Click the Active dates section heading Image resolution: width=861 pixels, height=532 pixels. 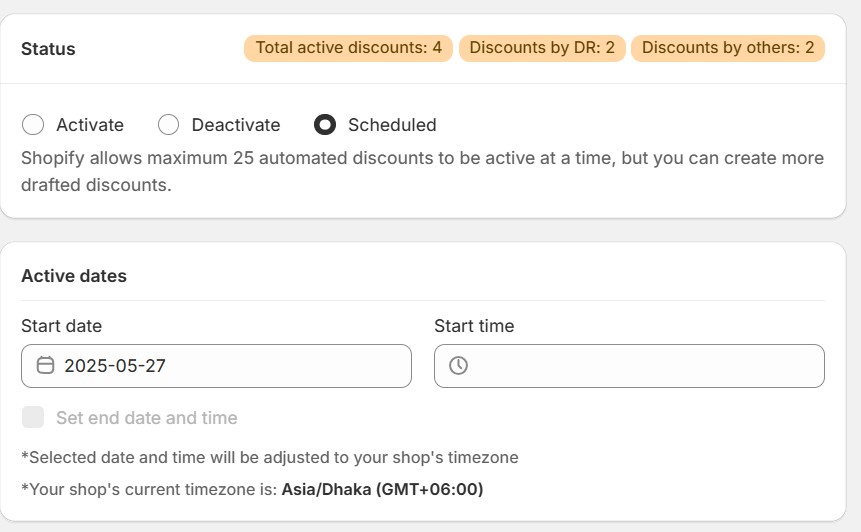click(74, 276)
